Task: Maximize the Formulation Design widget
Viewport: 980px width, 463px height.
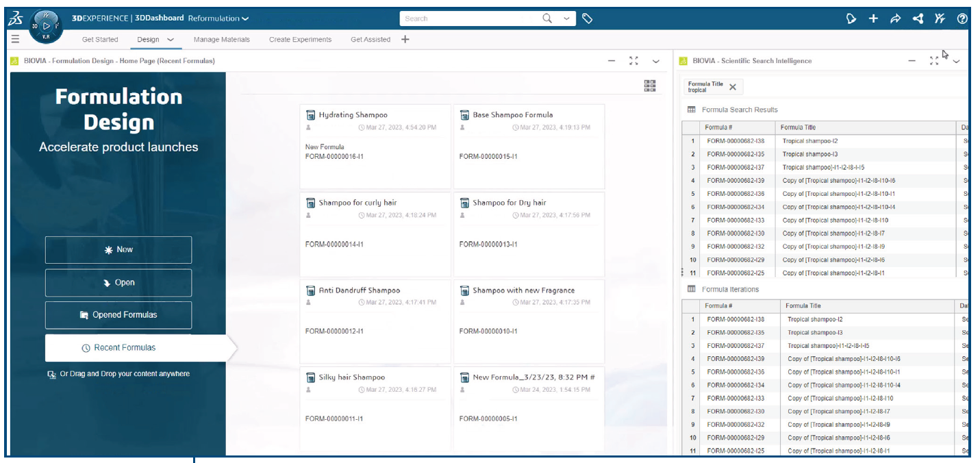Action: [633, 61]
